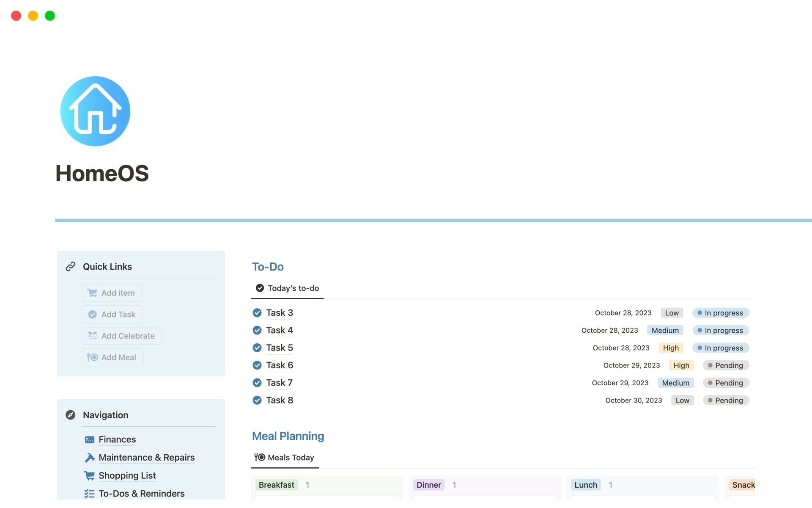
Task: Click the Quick Links chain icon
Action: point(70,266)
